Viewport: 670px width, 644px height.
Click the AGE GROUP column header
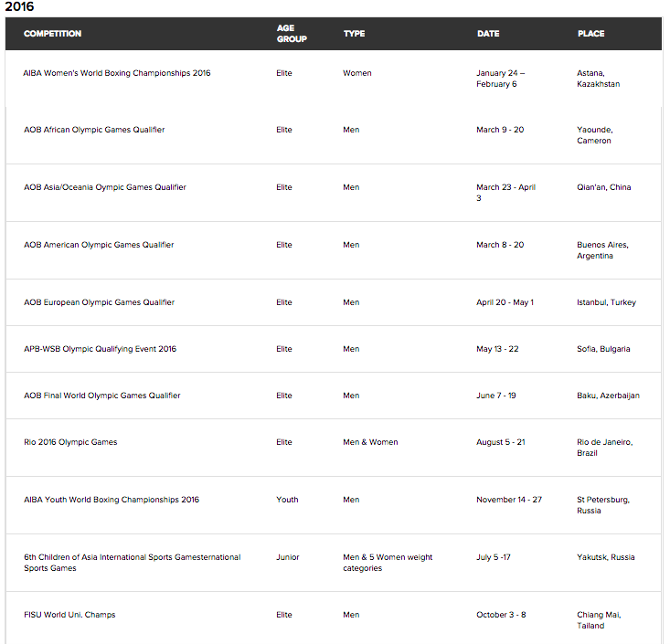pos(292,34)
